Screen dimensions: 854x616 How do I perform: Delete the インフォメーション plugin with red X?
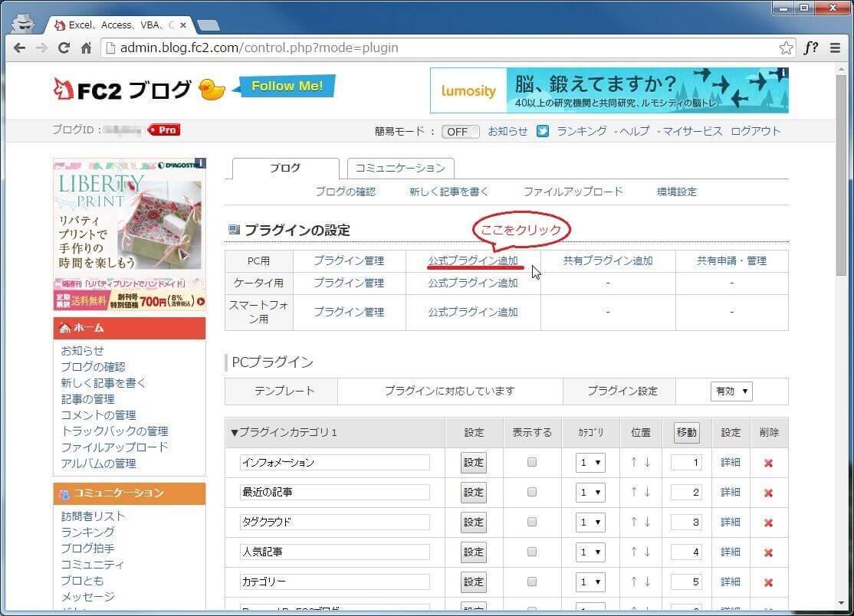[768, 463]
